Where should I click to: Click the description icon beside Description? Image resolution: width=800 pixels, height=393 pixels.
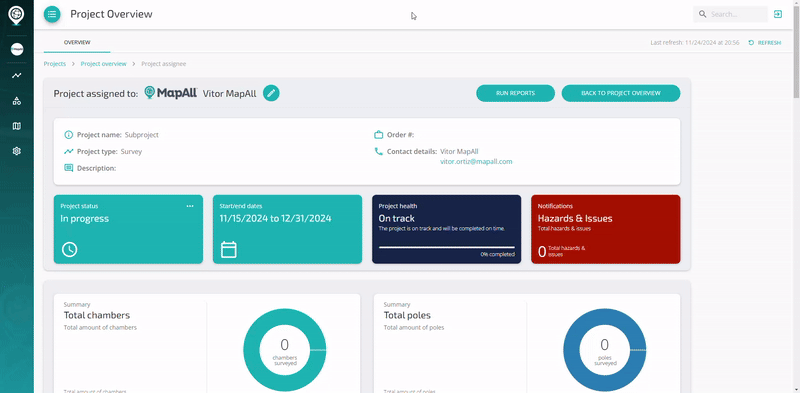tap(68, 168)
